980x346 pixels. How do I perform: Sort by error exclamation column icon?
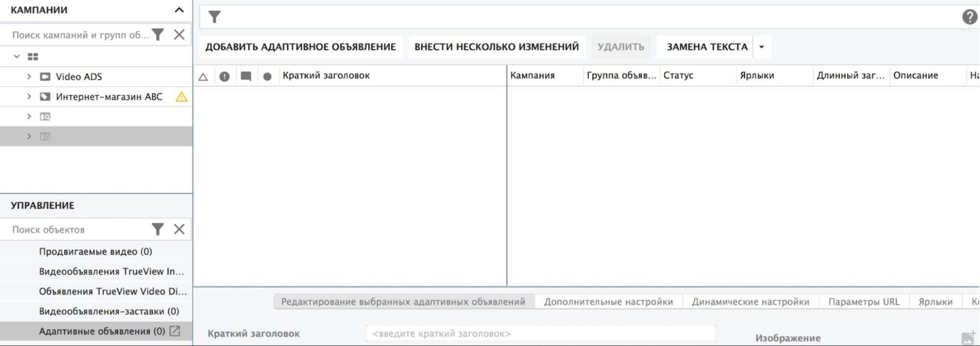tap(225, 76)
